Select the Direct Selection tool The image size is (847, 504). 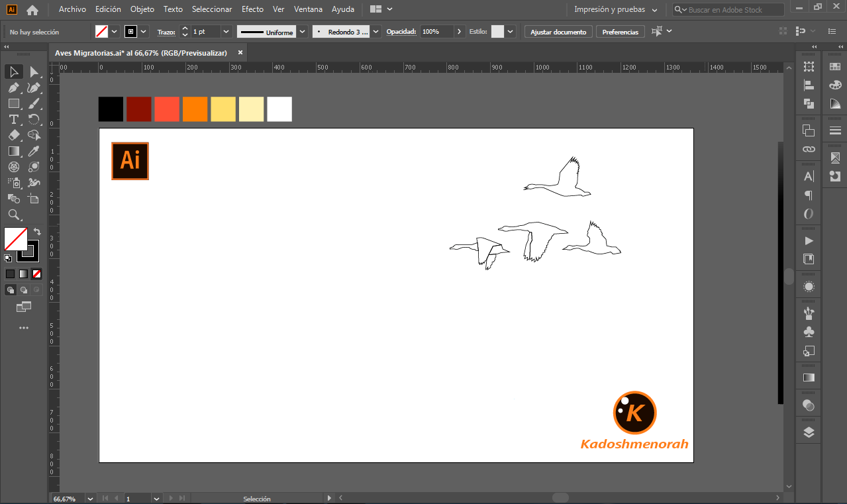pyautogui.click(x=34, y=72)
